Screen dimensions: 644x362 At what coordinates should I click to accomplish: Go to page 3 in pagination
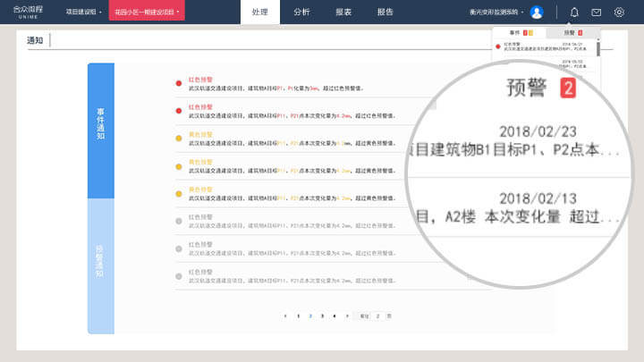[x=322, y=316]
